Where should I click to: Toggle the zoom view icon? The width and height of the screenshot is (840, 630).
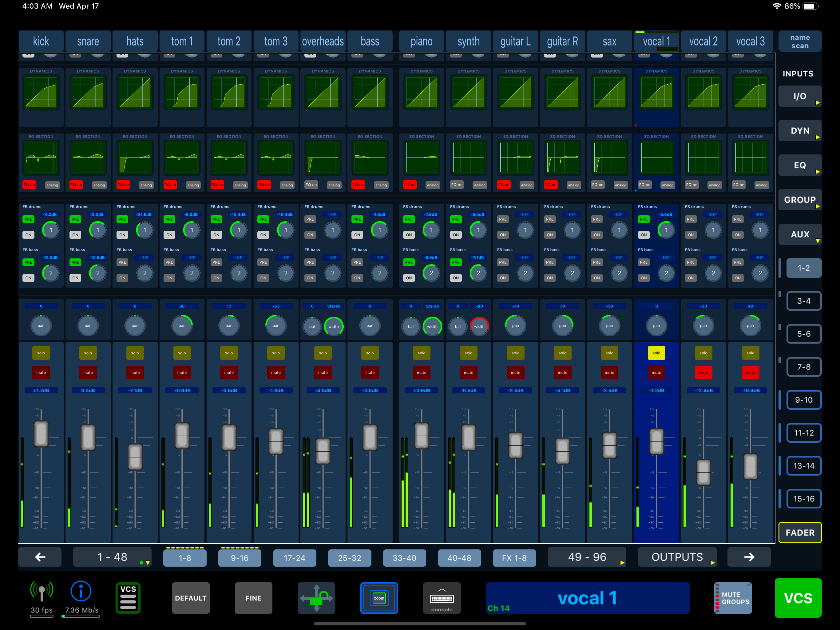(379, 598)
